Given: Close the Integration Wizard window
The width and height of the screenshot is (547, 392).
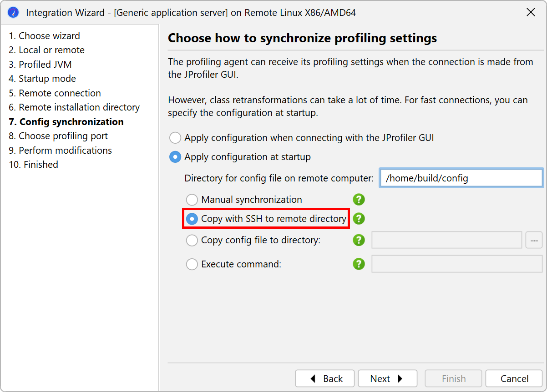Looking at the screenshot, I should pos(531,12).
